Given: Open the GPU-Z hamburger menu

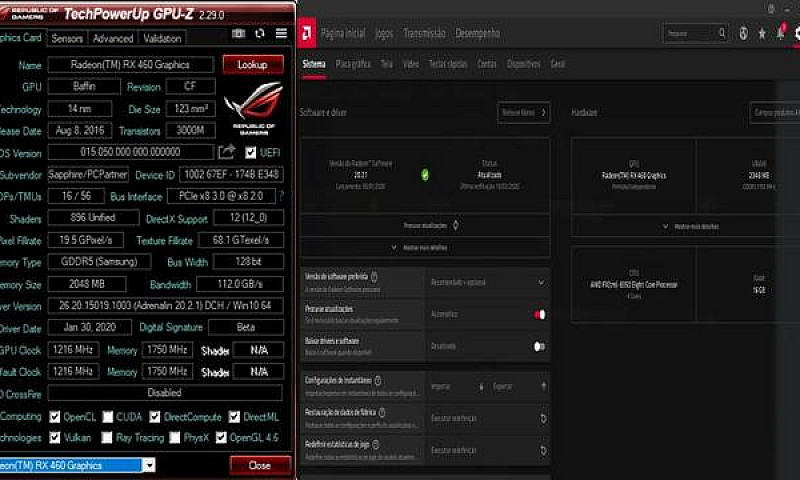Looking at the screenshot, I should click(x=281, y=34).
